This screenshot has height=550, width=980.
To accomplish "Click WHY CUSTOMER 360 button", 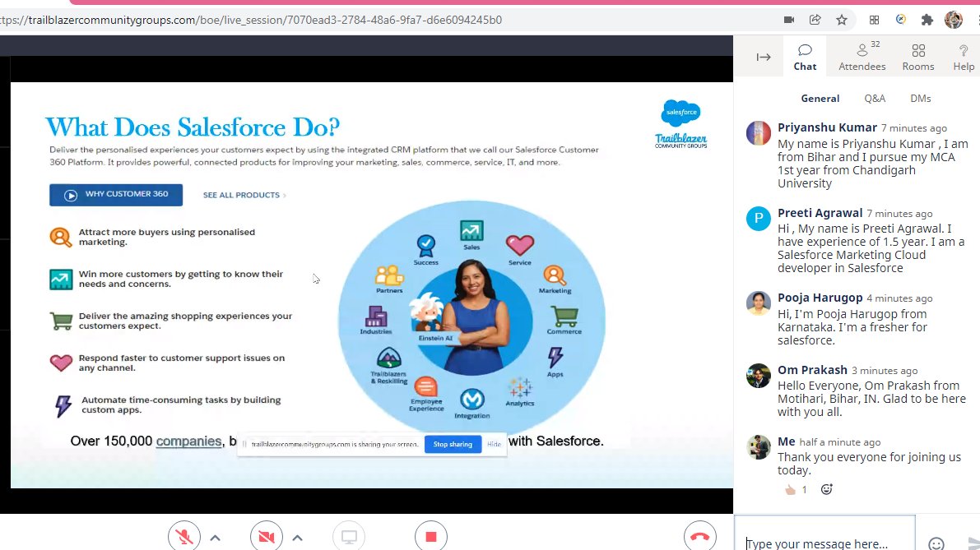I will tap(116, 195).
